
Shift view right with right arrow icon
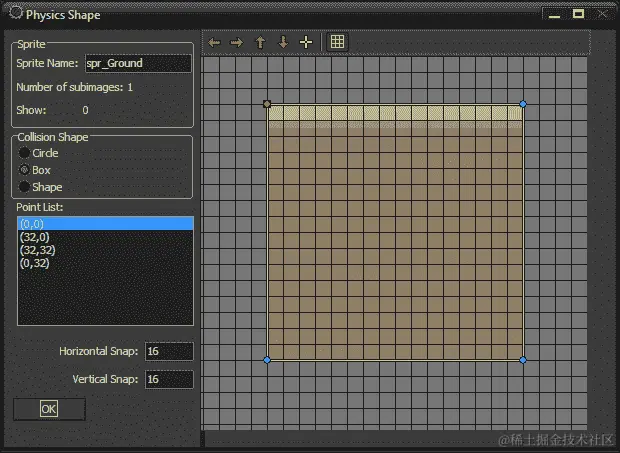point(236,42)
